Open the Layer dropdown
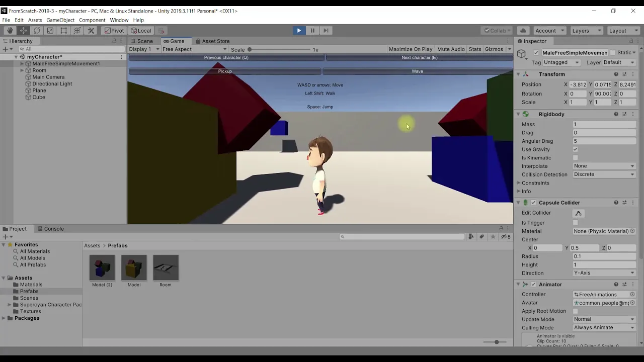 [x=619, y=62]
